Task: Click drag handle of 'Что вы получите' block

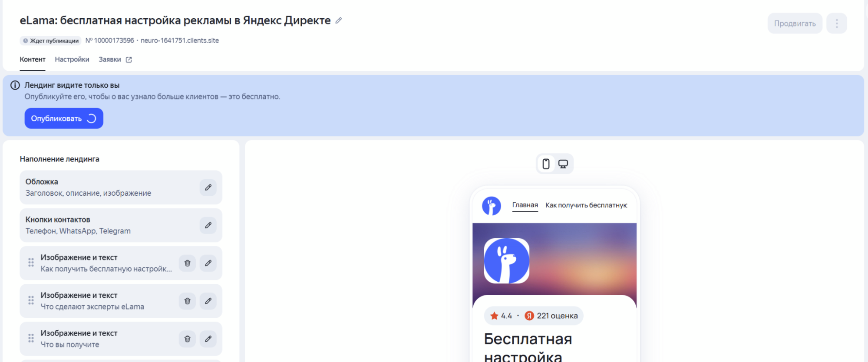Action: (31, 338)
